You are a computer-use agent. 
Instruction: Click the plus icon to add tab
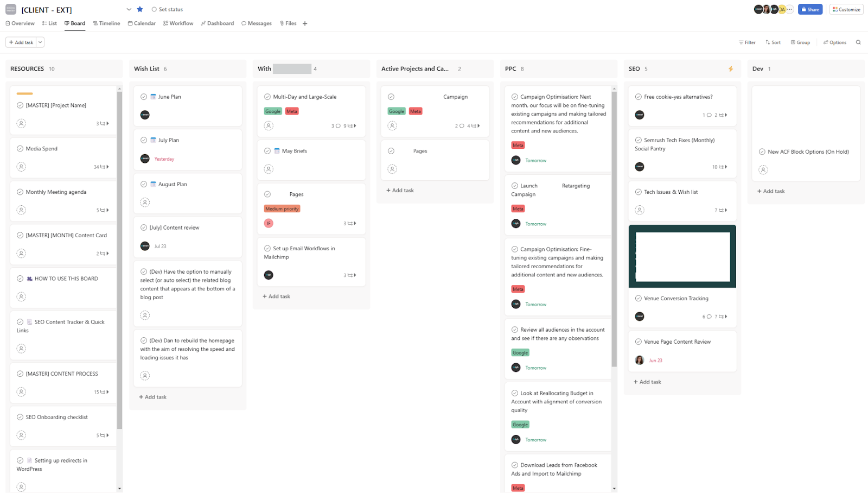tap(305, 24)
